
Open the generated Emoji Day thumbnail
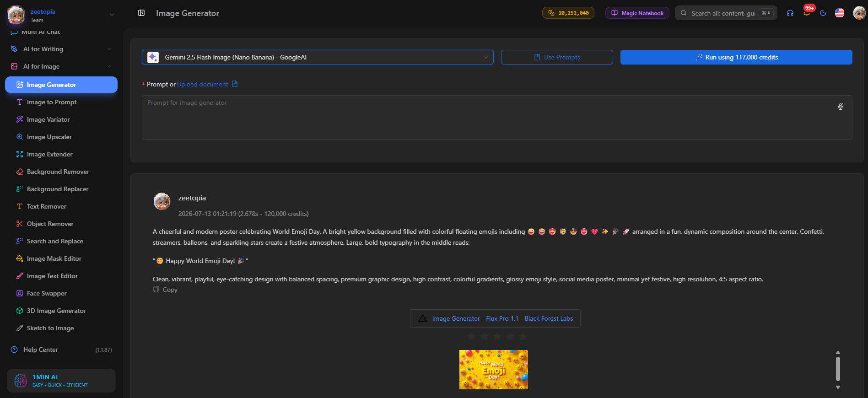494,370
